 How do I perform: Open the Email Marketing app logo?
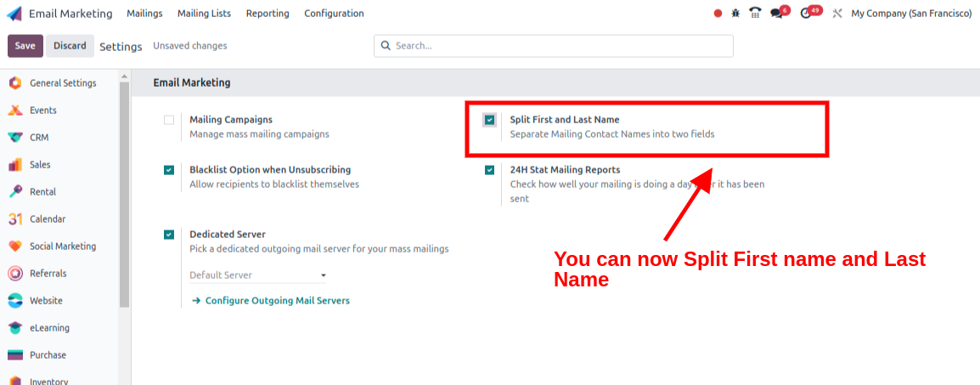pos(14,13)
